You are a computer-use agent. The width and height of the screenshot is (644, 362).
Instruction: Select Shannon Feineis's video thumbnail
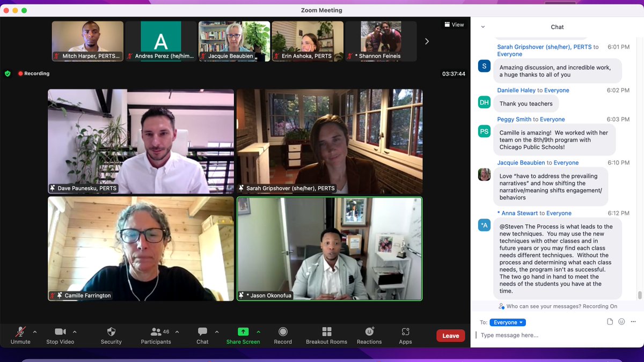pos(380,41)
